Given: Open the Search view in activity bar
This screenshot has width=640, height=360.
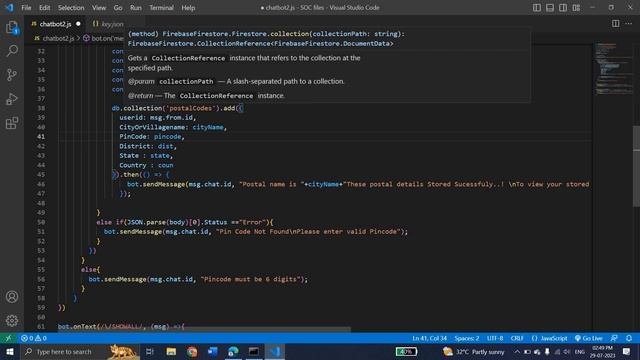Looking at the screenshot, I should tap(12, 51).
